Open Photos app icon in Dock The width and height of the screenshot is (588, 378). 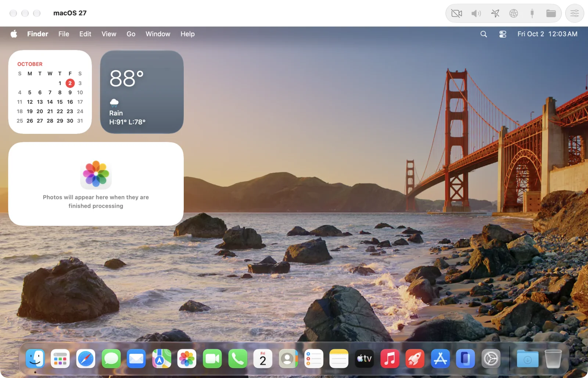coord(187,359)
